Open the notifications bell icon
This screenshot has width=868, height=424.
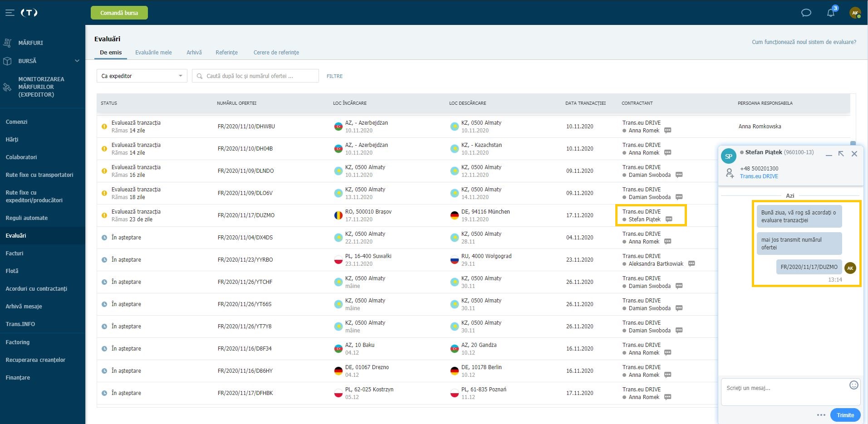[x=831, y=13]
